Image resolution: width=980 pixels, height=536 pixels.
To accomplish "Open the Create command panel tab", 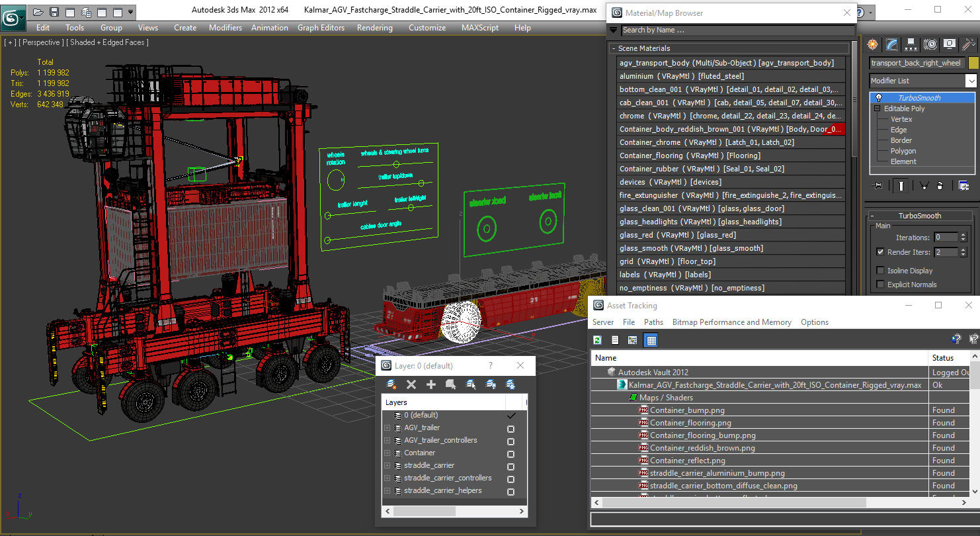I will 873,44.
